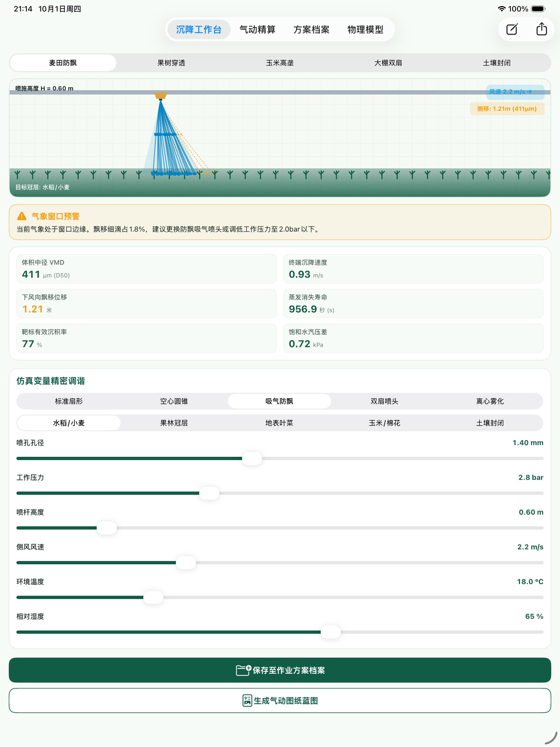Choose the 玉米高垄 preset
The width and height of the screenshot is (560, 747).
pos(280,63)
